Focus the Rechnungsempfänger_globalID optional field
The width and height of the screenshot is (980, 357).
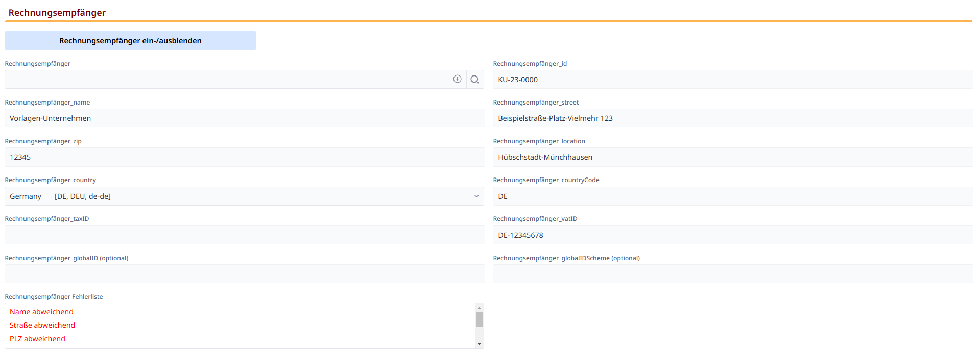pos(244,274)
